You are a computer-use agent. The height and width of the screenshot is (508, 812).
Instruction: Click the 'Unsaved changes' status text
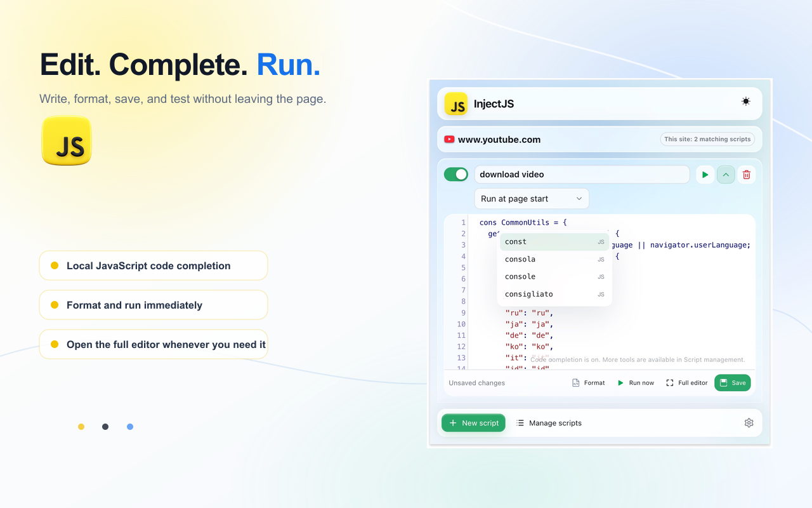477,383
